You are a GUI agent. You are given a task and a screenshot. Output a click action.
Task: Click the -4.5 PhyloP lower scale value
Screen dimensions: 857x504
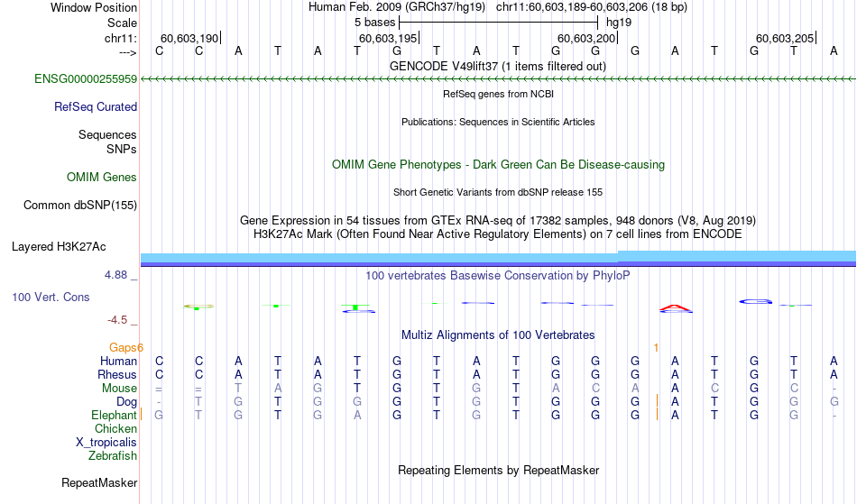click(x=117, y=320)
